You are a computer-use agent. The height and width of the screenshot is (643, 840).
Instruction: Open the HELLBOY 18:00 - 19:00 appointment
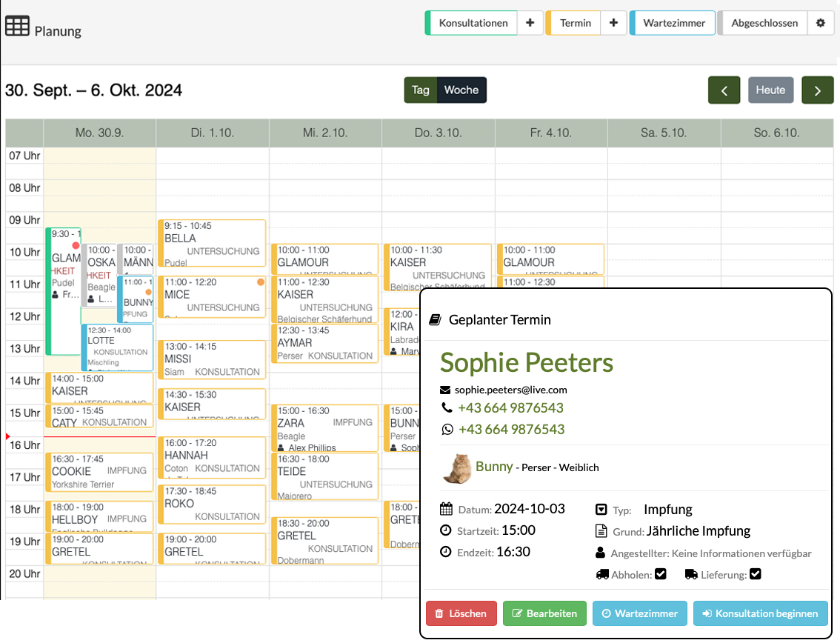point(100,516)
